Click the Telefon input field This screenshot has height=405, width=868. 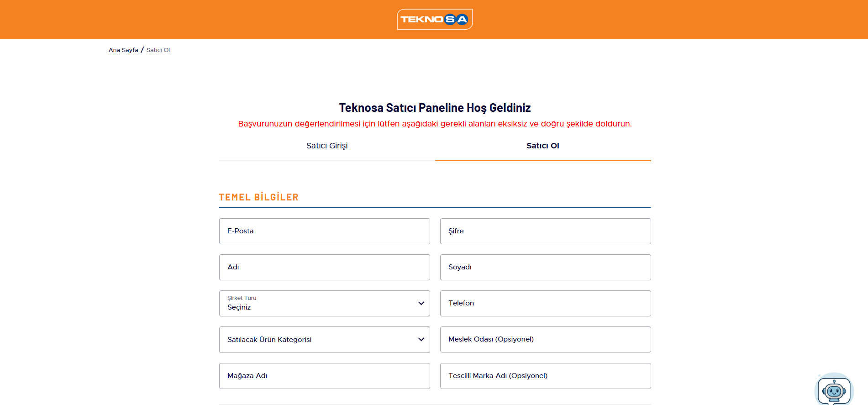click(x=545, y=303)
